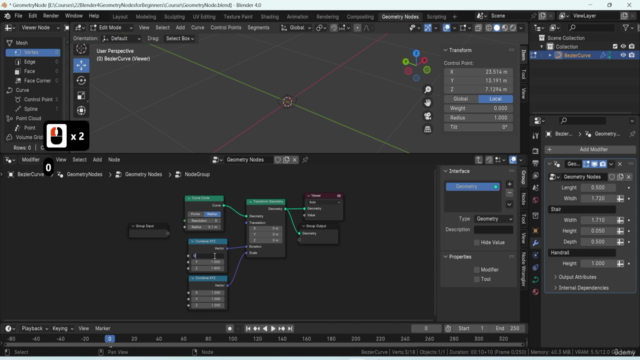Select the Move tool in viewport toolbar

81,65
